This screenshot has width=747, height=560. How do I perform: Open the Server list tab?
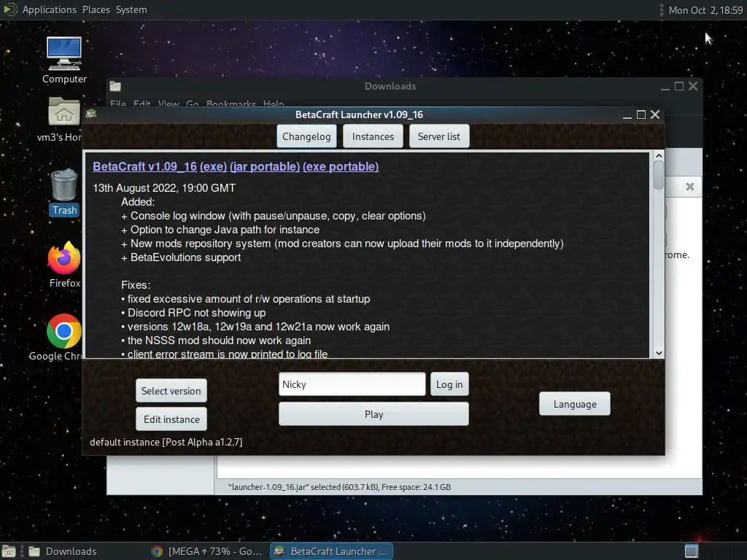pos(438,136)
